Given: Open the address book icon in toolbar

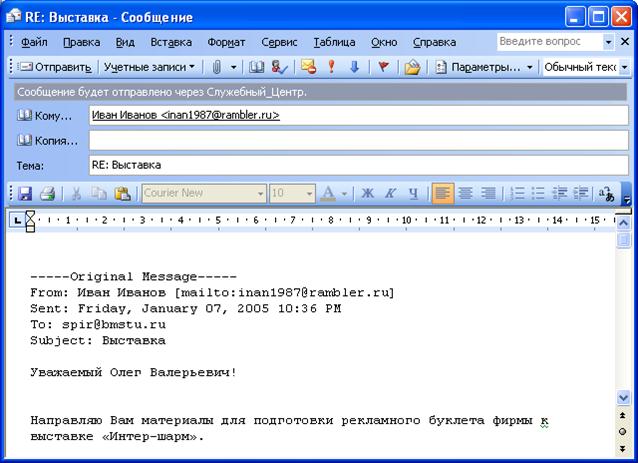Looking at the screenshot, I should [256, 67].
